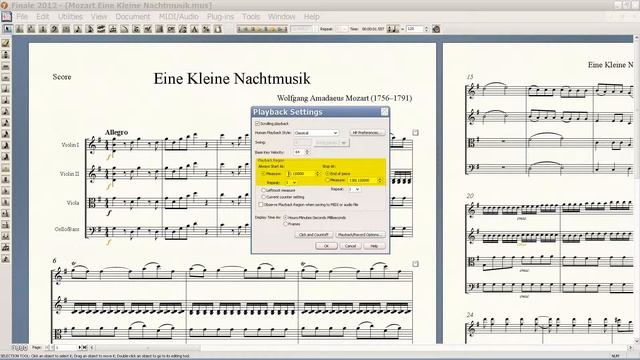Click the start Measure input field

301,173
